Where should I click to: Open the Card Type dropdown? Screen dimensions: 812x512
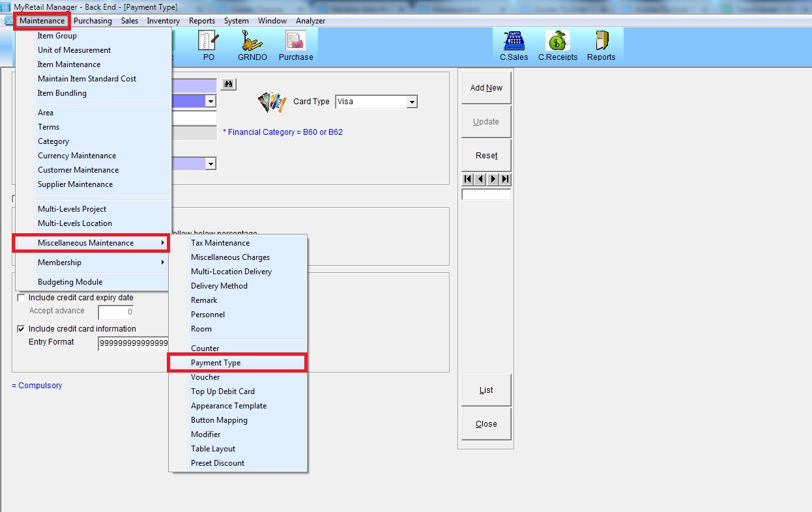click(x=411, y=102)
